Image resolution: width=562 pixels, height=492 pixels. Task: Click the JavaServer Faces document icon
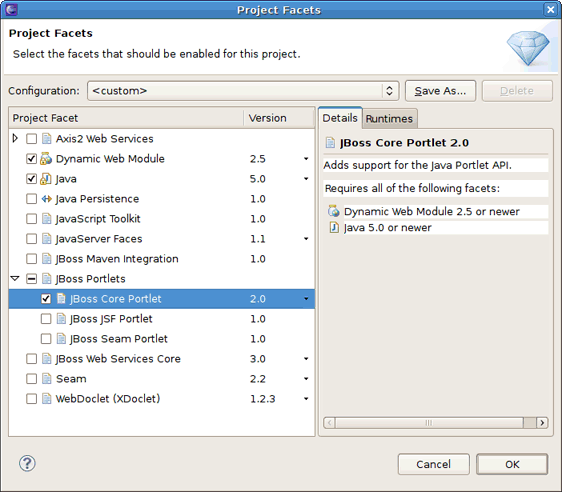(x=47, y=239)
